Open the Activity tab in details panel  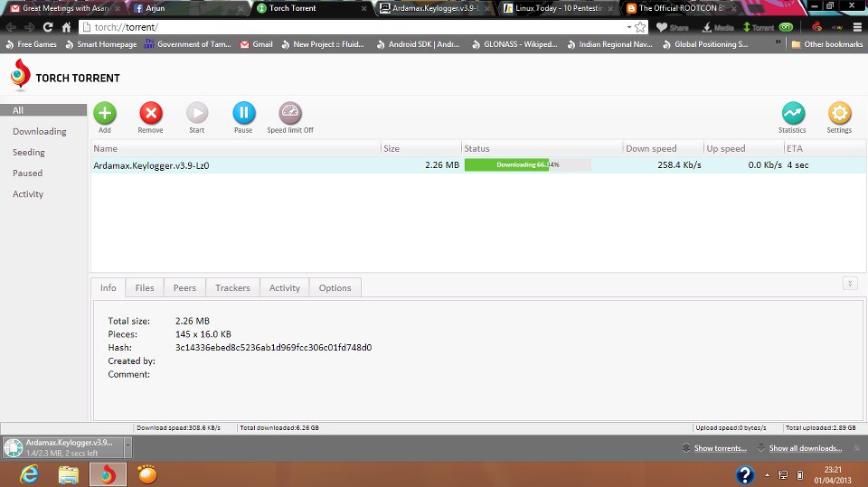[x=285, y=287]
